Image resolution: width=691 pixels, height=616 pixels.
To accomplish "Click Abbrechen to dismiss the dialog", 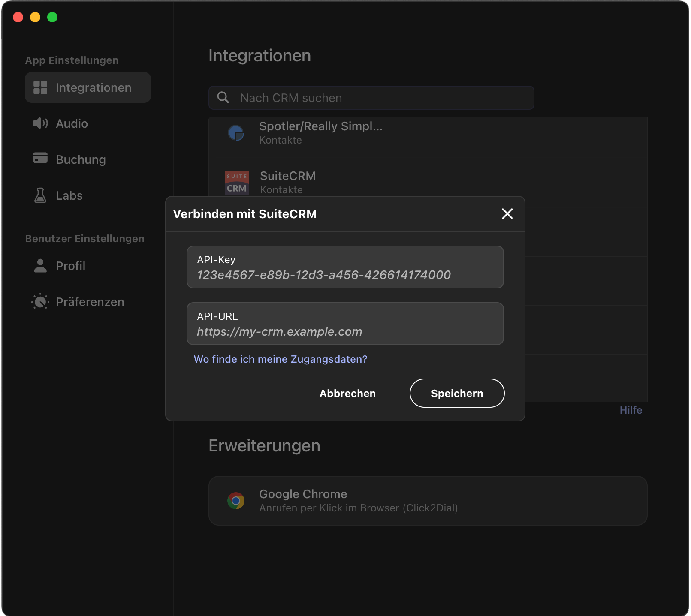I will pos(347,393).
